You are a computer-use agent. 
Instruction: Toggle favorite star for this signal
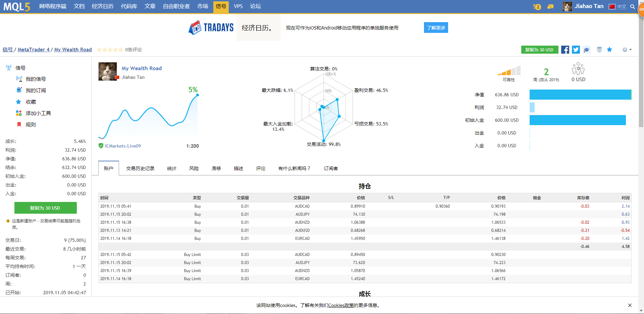click(x=609, y=50)
